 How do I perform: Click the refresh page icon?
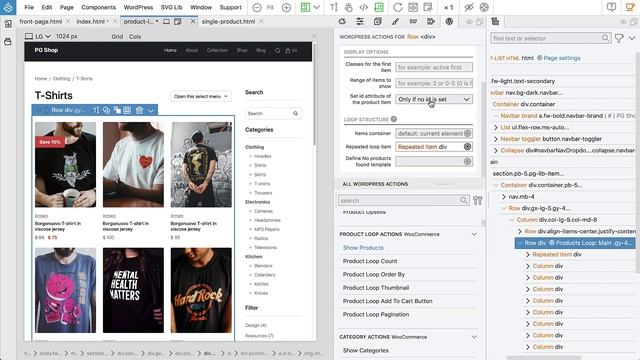coord(398,7)
